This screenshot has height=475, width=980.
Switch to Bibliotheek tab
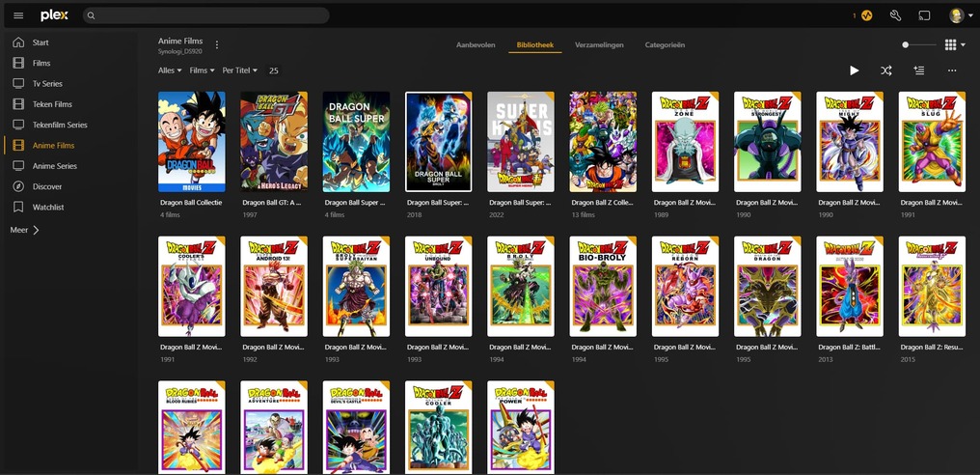coord(535,45)
